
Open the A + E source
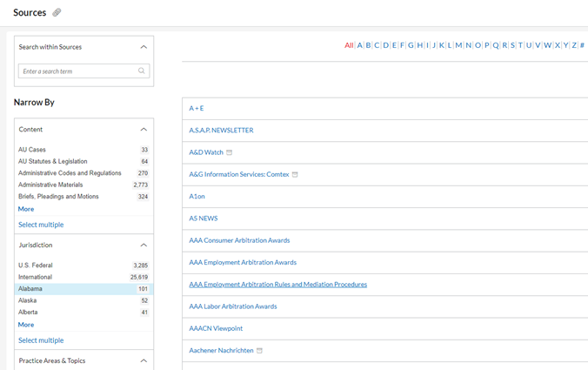196,109
